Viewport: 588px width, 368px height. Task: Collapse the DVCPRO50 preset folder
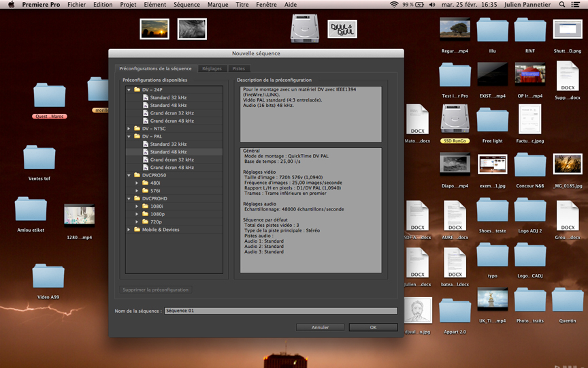coord(129,175)
